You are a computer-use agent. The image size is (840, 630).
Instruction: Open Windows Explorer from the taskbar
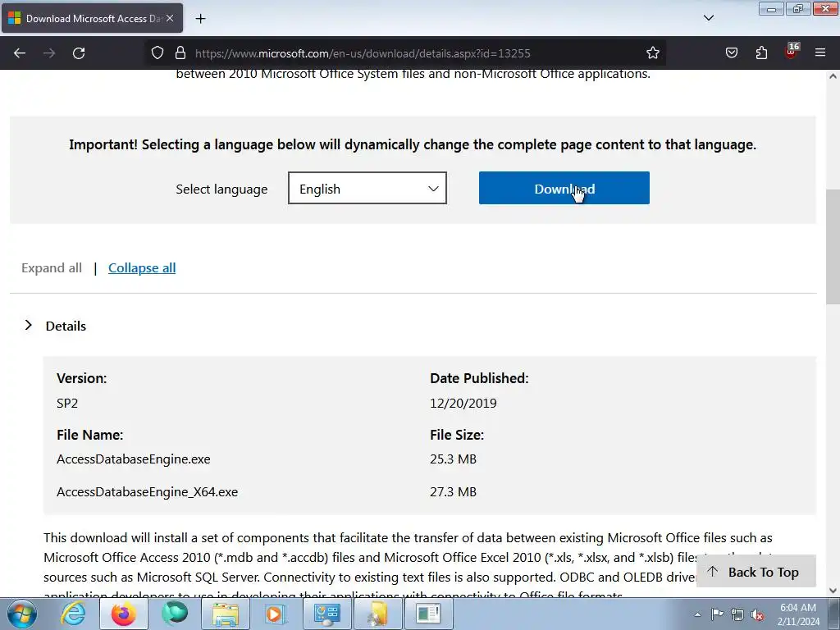(226, 614)
